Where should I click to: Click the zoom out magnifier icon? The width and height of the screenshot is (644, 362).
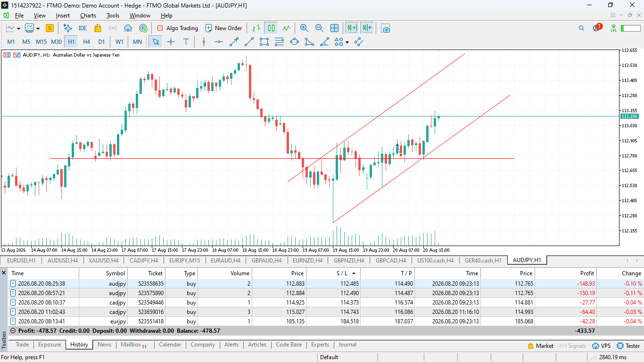point(319,28)
